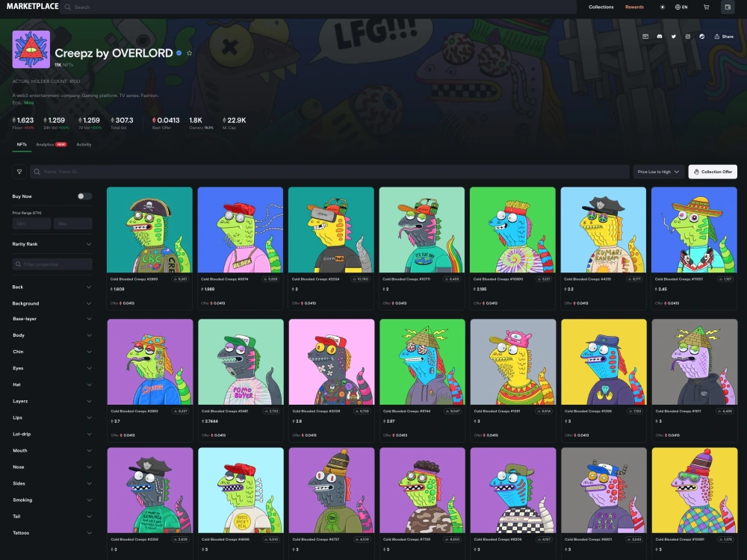Click rarity badge 2,723 on Creepz #2481

click(271, 411)
